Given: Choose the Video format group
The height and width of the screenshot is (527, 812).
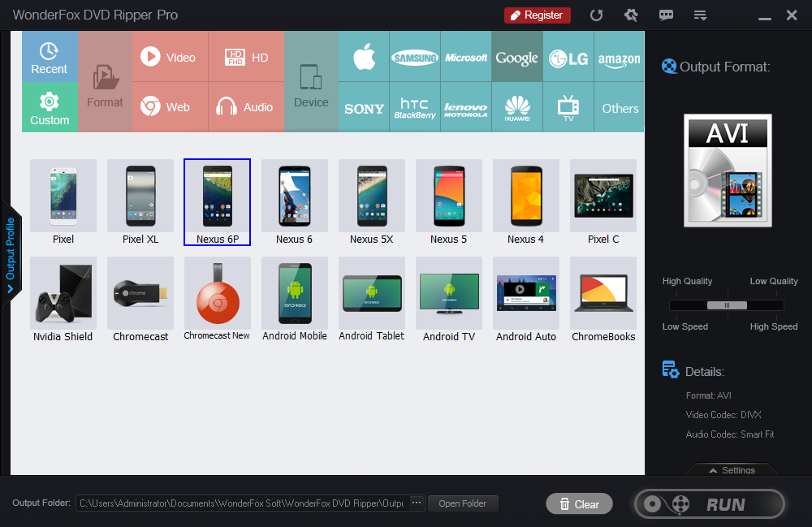Looking at the screenshot, I should (171, 56).
